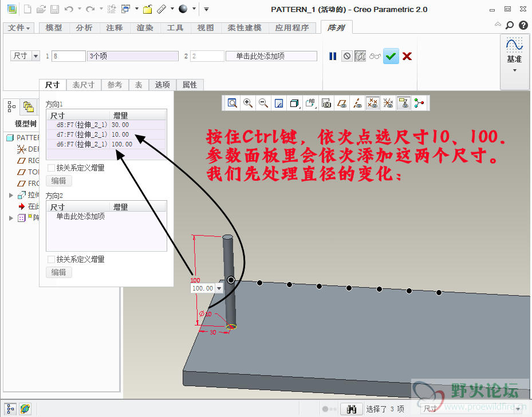Click the command search magnifier icon
Image resolution: width=532 pixels, height=417 pixels.
510,25
